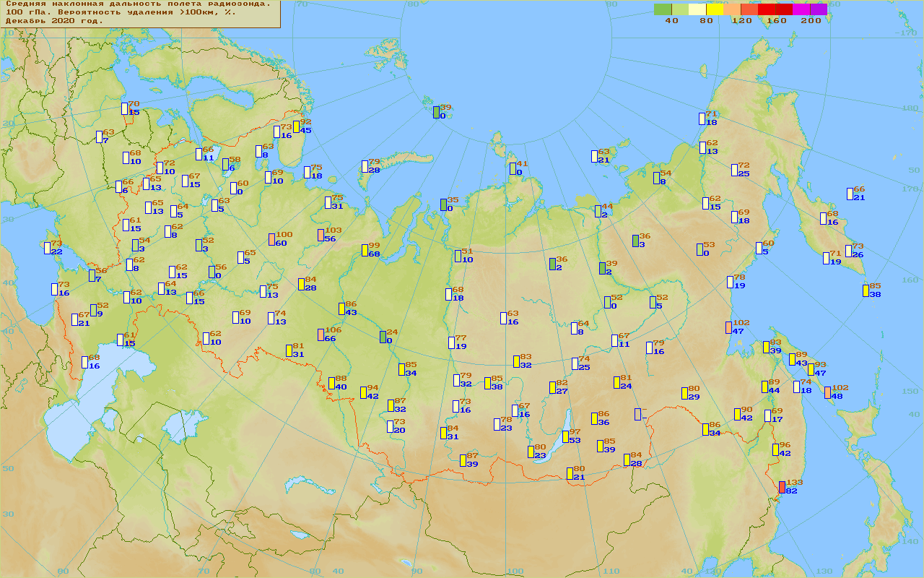Click the marker labeled 87 / 32
Screen dimensions: 924x578
(391, 405)
